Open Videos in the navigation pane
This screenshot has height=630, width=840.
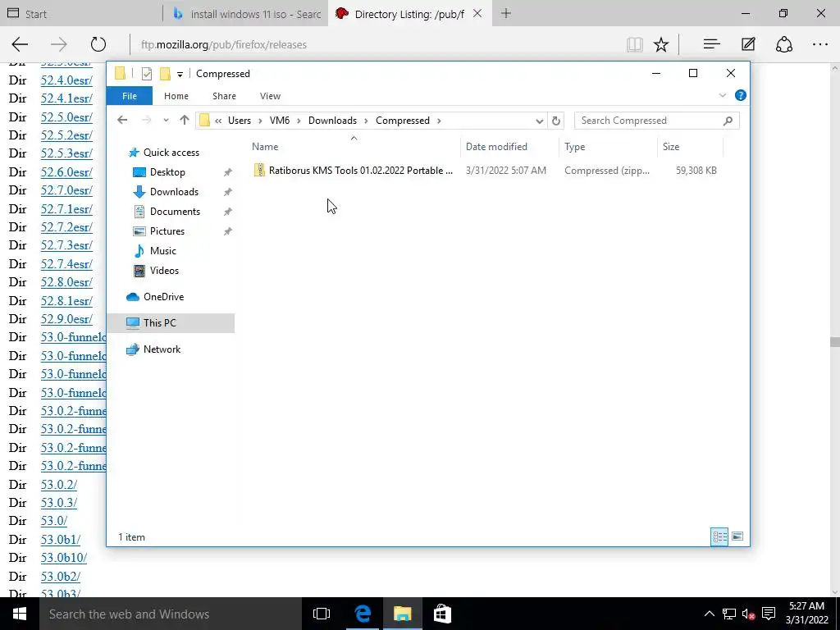[164, 271]
